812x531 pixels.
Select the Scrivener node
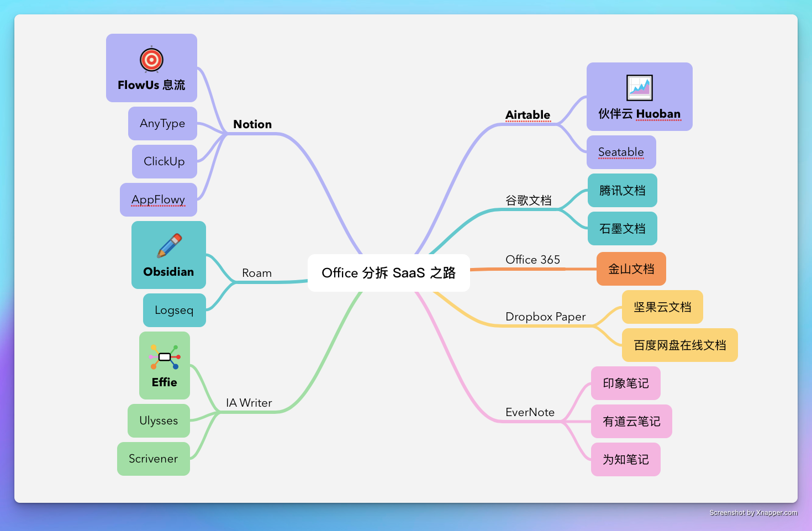154,459
